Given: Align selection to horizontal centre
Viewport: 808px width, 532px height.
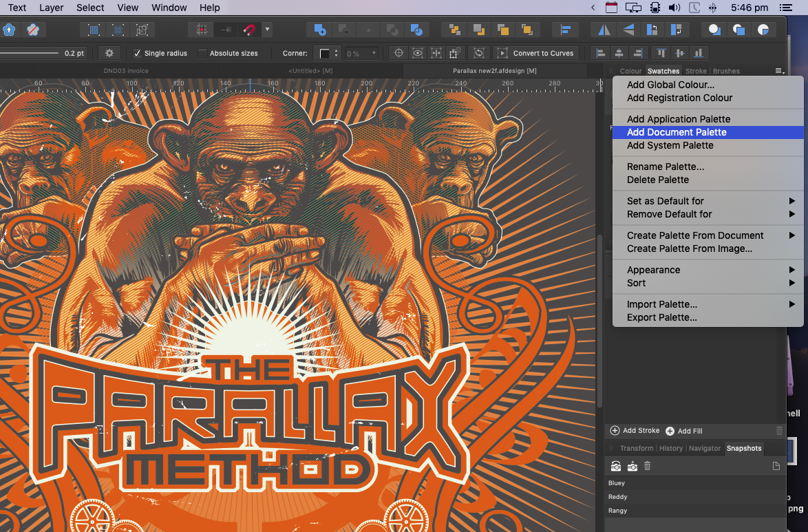Looking at the screenshot, I should tap(619, 53).
